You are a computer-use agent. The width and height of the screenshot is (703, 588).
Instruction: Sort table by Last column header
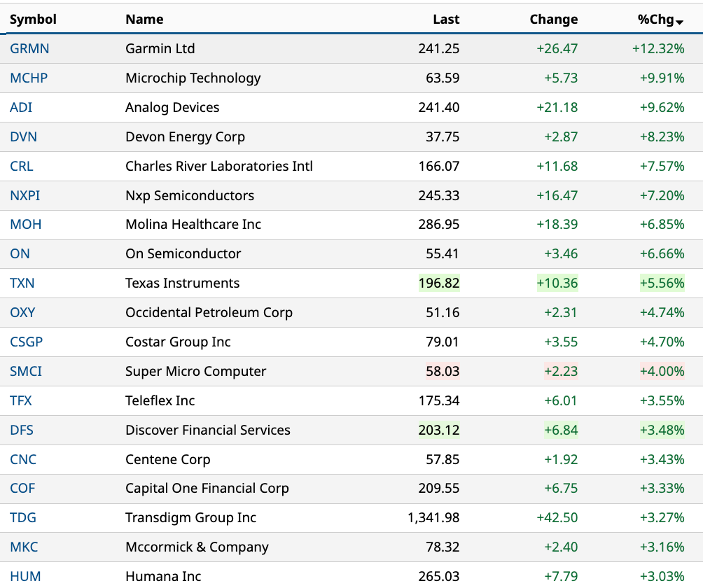click(x=446, y=20)
